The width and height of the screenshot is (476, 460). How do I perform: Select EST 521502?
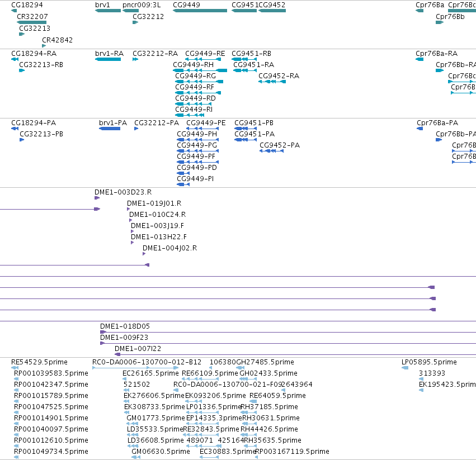136,385
